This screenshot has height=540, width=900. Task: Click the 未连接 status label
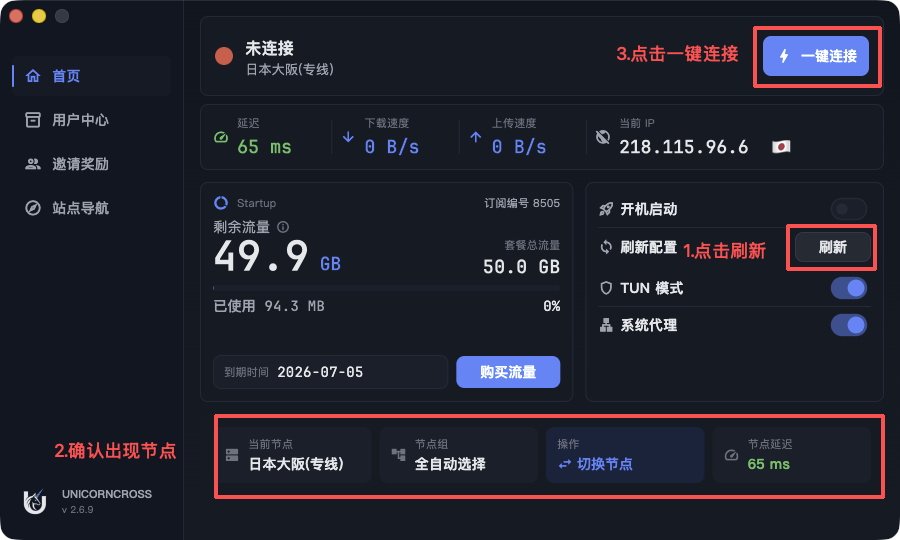(x=270, y=48)
